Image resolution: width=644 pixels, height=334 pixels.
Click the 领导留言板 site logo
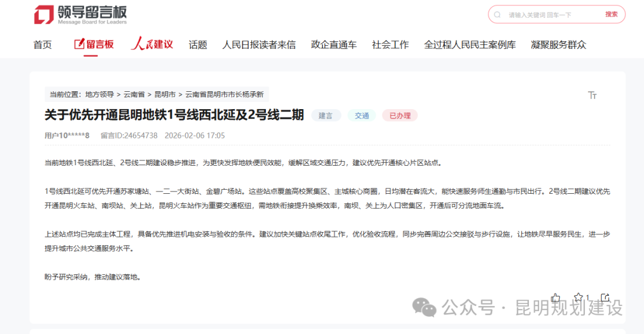[x=80, y=15]
